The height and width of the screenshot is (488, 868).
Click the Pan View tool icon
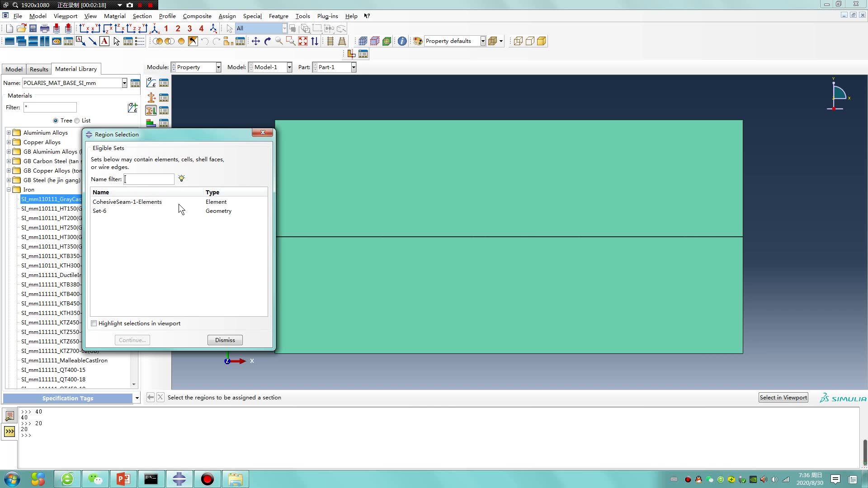[255, 41]
